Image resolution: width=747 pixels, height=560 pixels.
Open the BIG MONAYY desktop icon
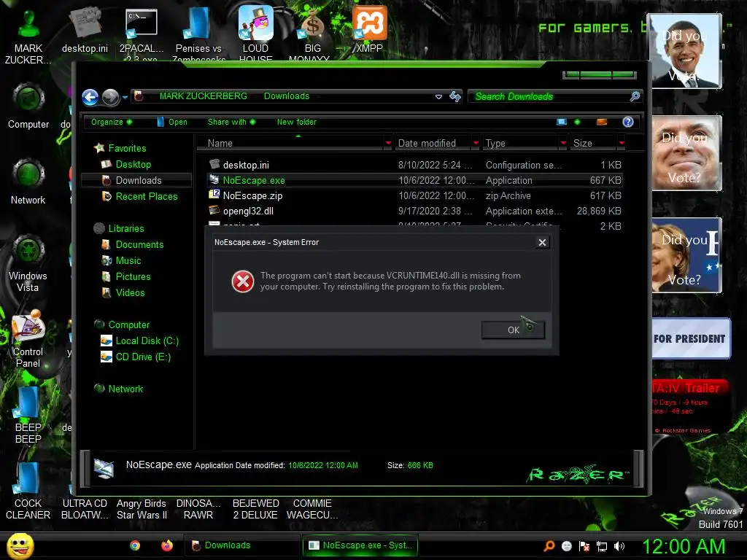tap(311, 34)
